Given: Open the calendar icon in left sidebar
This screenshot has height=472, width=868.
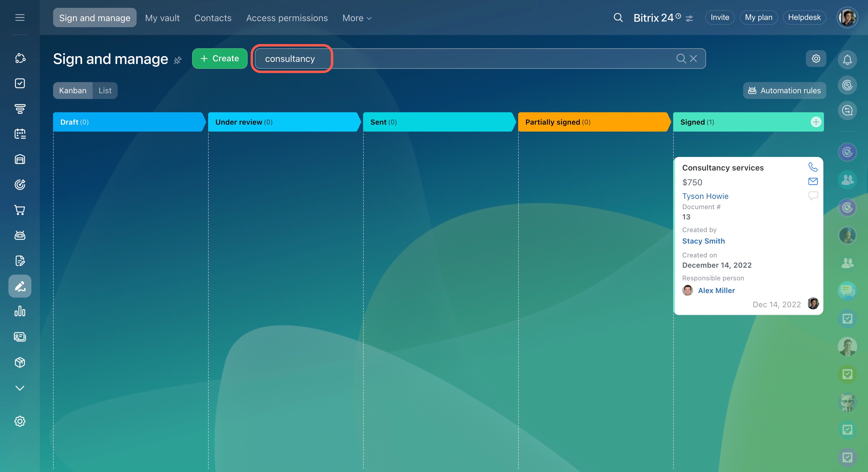Looking at the screenshot, I should tap(20, 134).
